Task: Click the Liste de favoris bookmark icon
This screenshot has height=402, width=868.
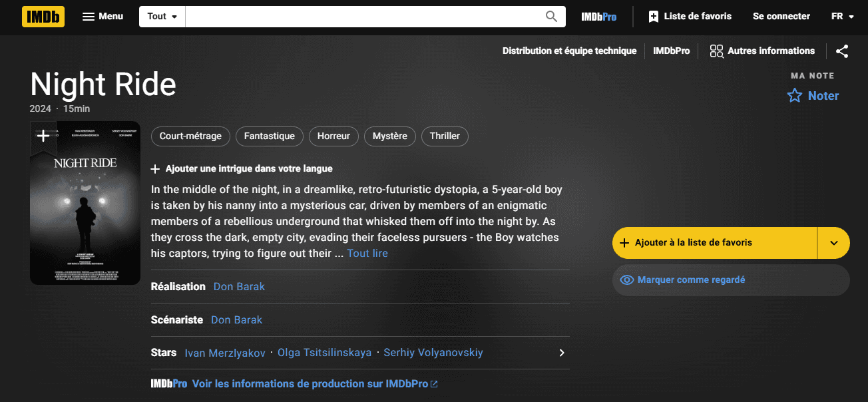Action: (x=654, y=17)
